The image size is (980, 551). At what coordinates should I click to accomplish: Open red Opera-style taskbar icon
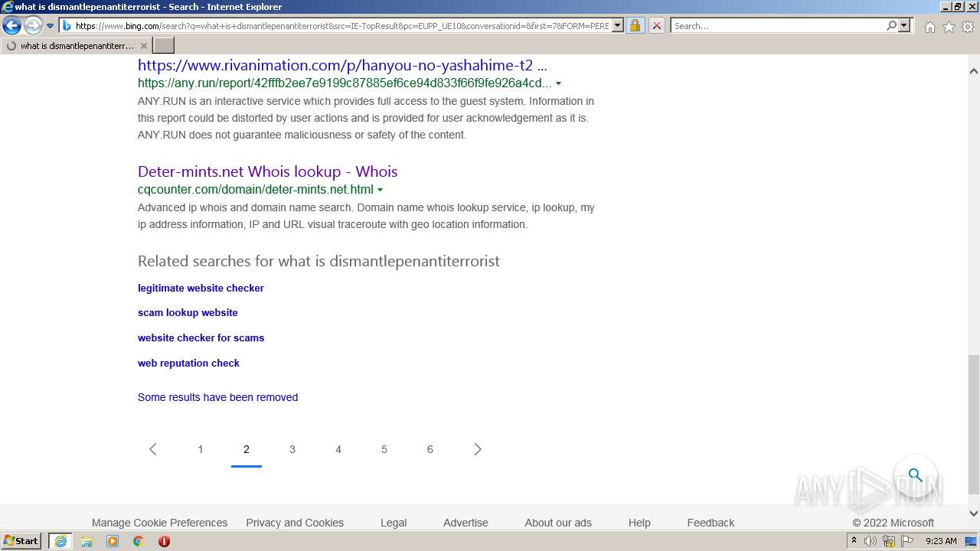pyautogui.click(x=164, y=541)
